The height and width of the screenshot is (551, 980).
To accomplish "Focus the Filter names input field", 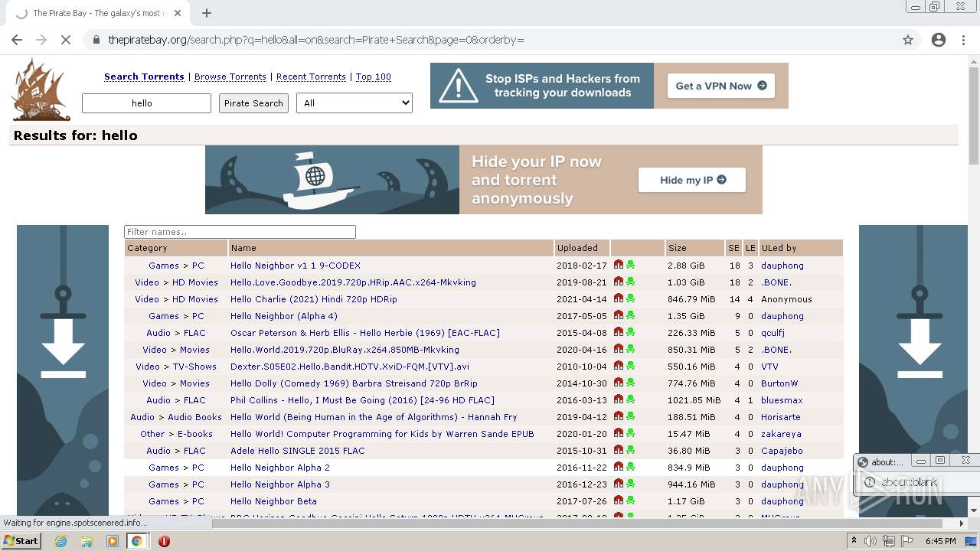I will [x=240, y=232].
